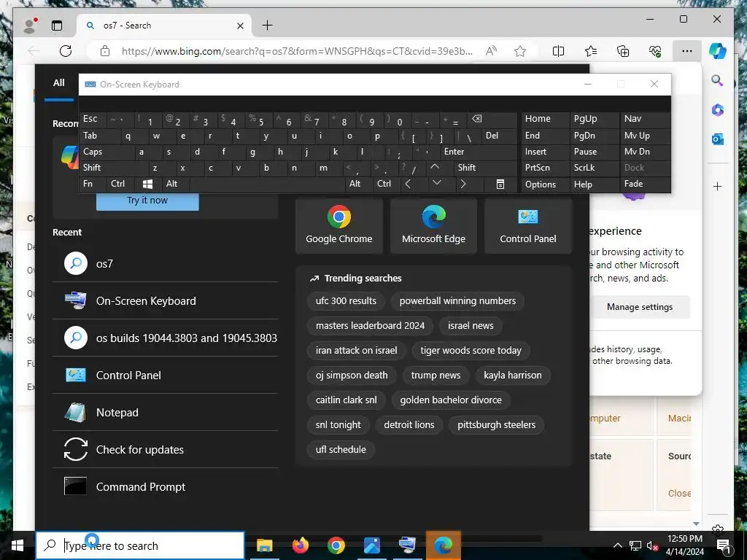Screen dimensions: 747x560
Task: Open Check for updates recent item
Action: tap(166, 449)
